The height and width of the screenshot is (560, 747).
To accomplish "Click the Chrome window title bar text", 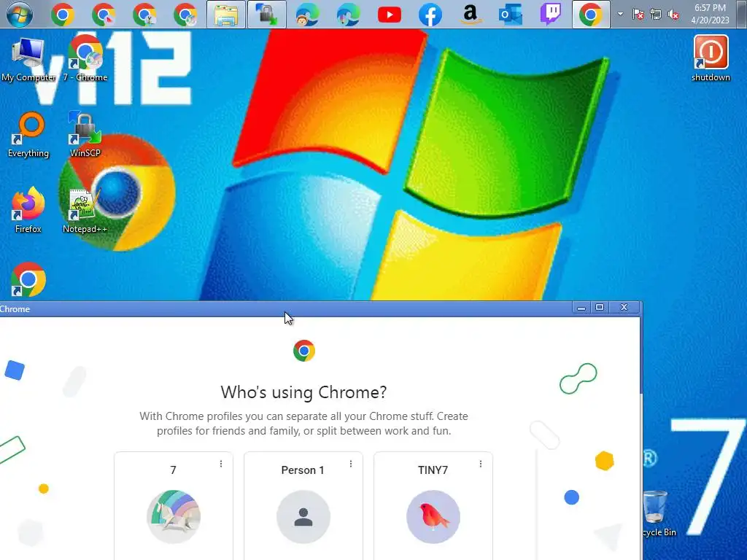I will pos(15,309).
